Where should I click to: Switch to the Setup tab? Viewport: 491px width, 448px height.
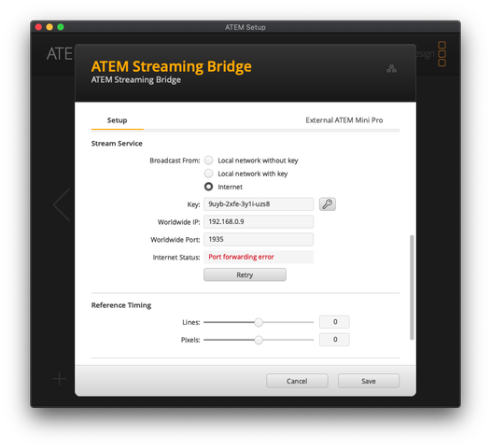click(x=117, y=120)
